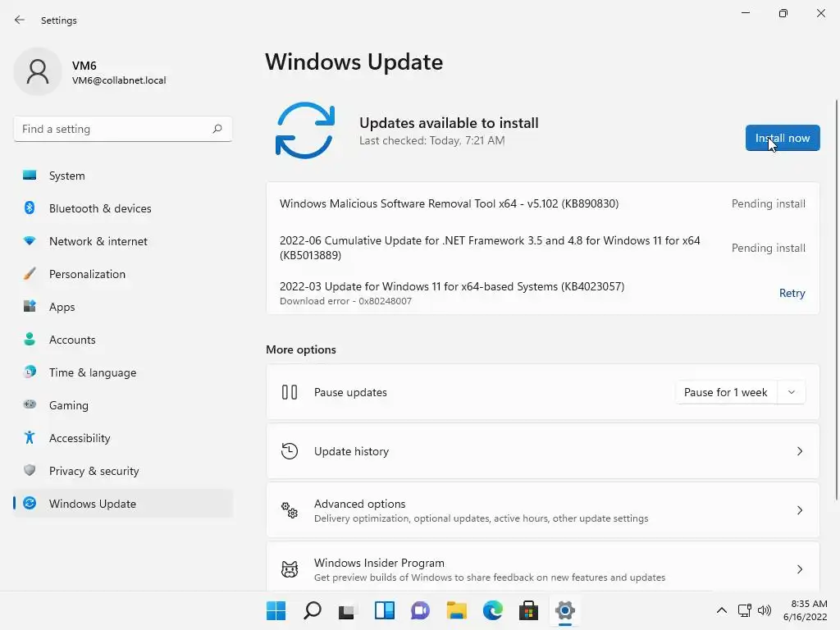Click the Time & language globe icon
The image size is (840, 630).
pos(30,372)
